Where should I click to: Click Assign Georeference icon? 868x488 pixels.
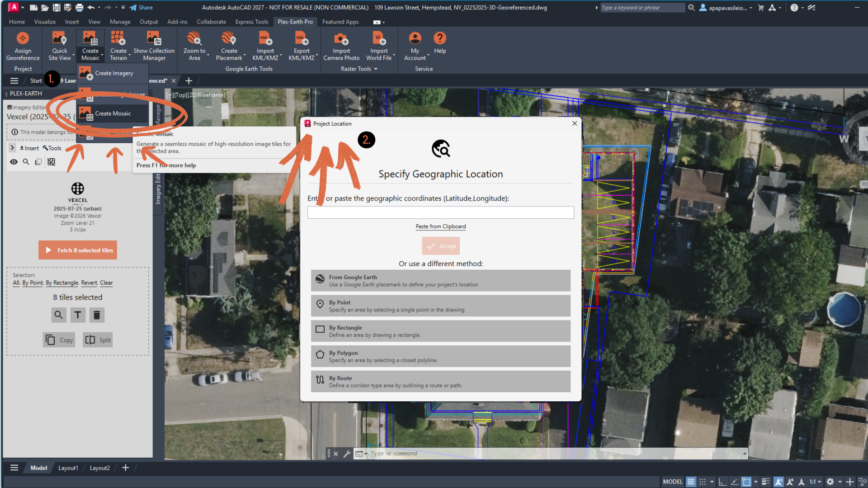23,38
